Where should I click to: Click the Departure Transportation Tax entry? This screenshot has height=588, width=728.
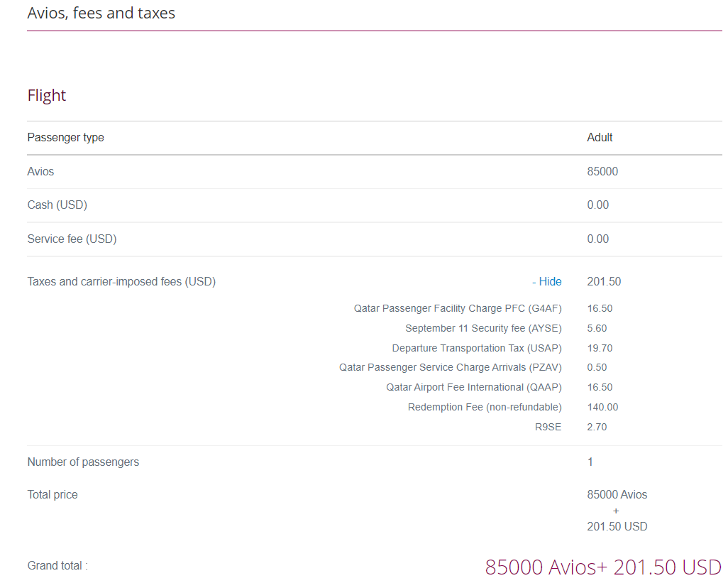click(476, 348)
